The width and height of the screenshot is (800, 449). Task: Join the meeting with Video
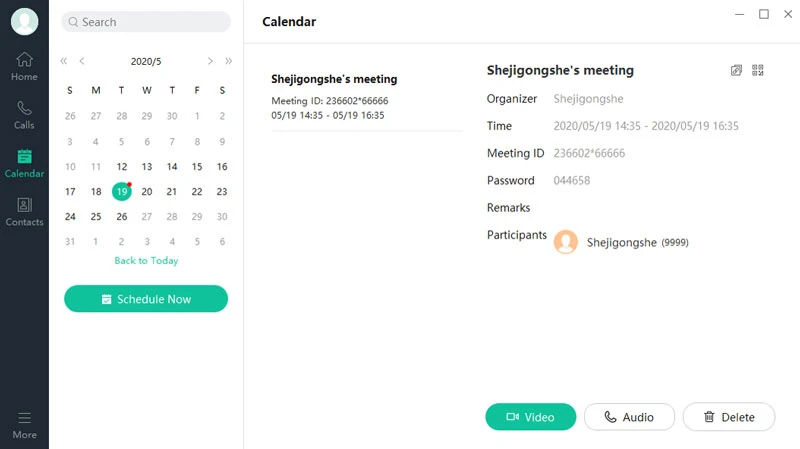click(x=530, y=417)
